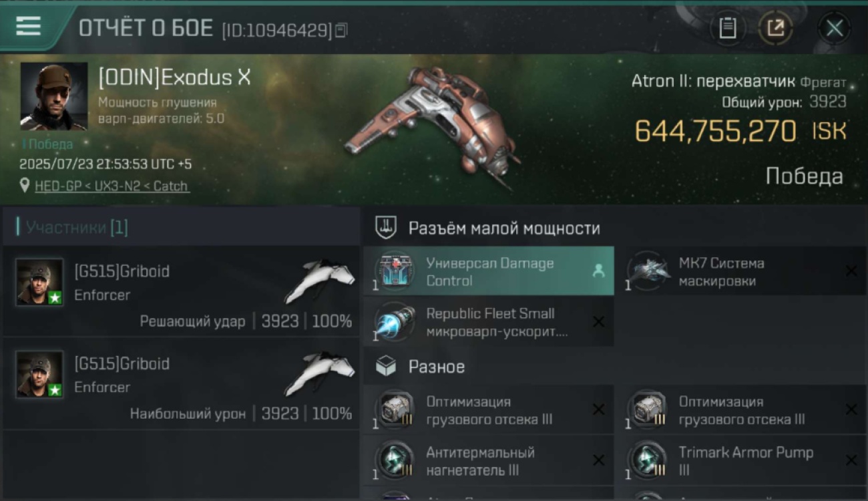Screen dimensions: 868x501
Task: Share the battle report externally
Action: coord(775,28)
